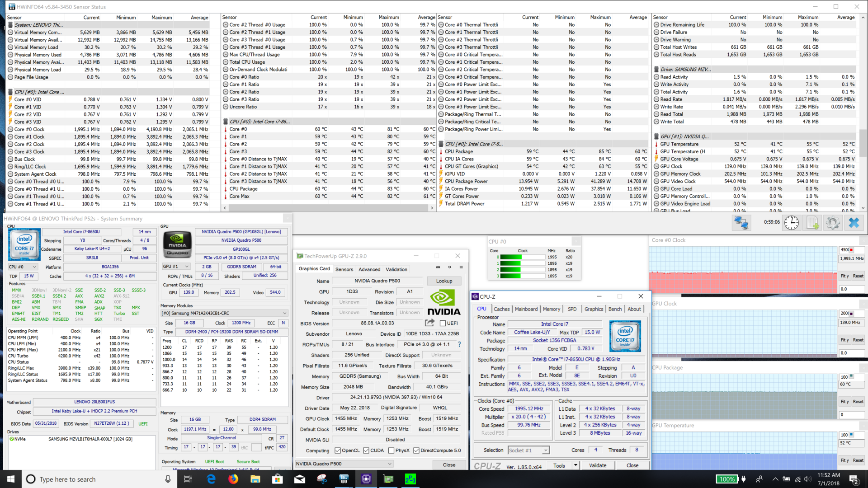
Task: Show hidden system tray icons chevron
Action: [x=775, y=479]
